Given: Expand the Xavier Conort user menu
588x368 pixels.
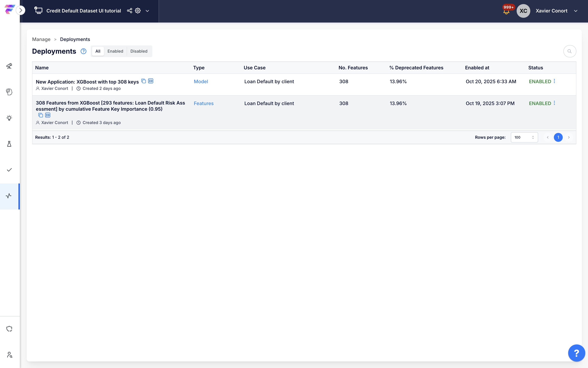Looking at the screenshot, I should [x=576, y=11].
